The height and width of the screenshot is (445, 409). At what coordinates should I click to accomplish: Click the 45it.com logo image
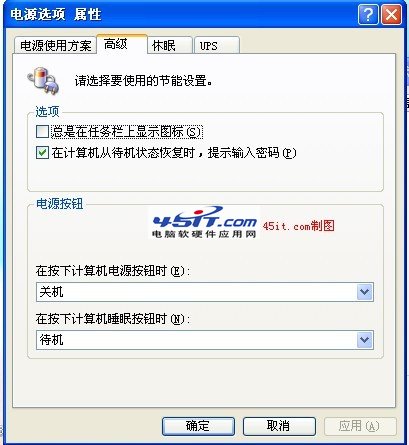coord(204,222)
